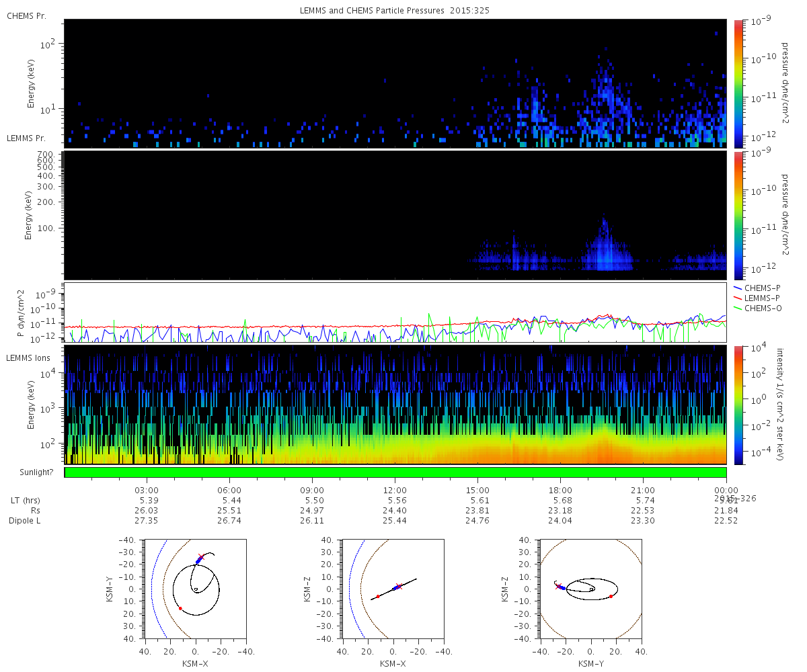Screen dimensions: 807x672
Task: Click the red dot in the KSM-X/KSM-Z orbit plot
Action: pyautogui.click(x=378, y=596)
